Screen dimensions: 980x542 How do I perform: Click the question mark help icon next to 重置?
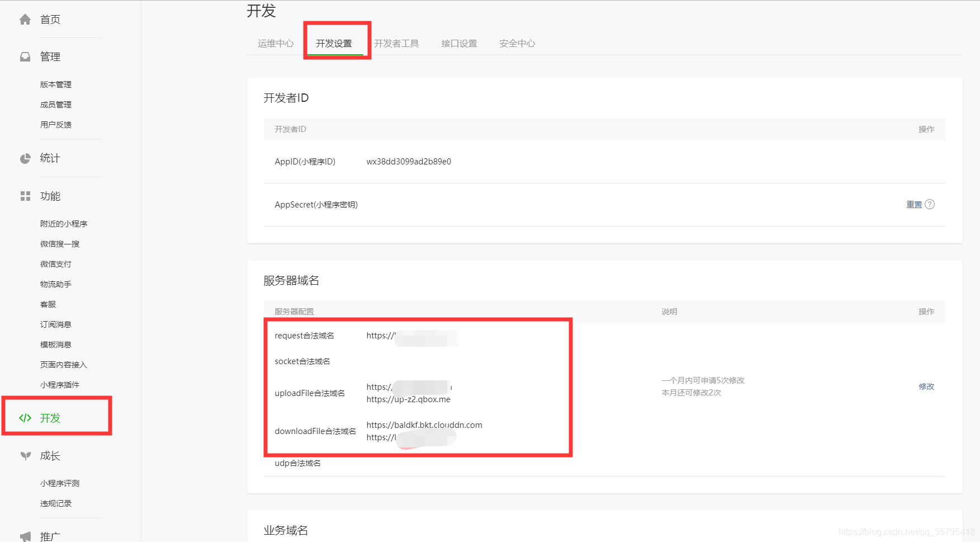pos(930,204)
